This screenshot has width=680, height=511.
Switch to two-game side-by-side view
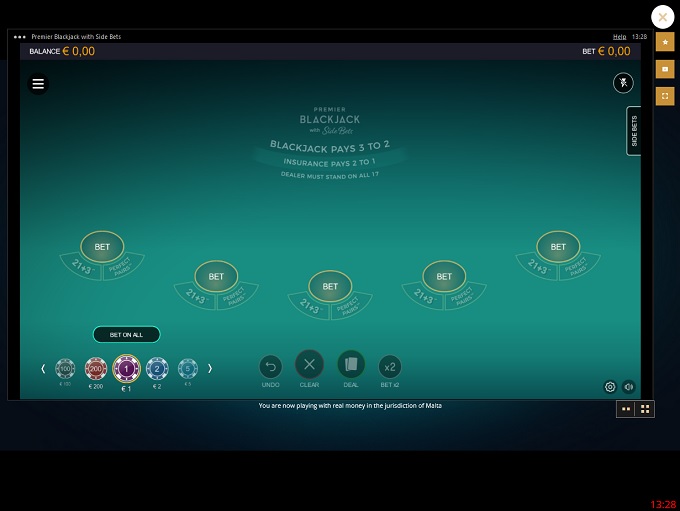[x=626, y=409]
